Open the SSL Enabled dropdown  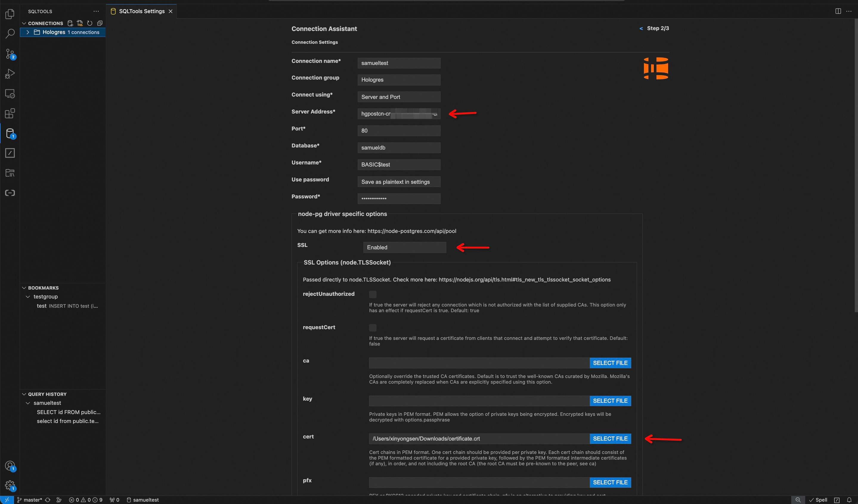click(405, 247)
